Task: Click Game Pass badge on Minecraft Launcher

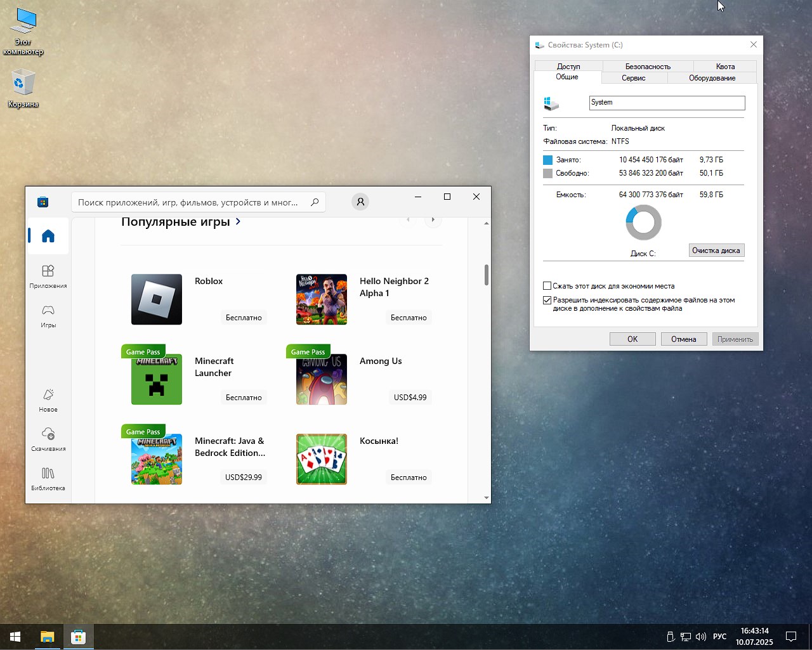Action: [143, 352]
